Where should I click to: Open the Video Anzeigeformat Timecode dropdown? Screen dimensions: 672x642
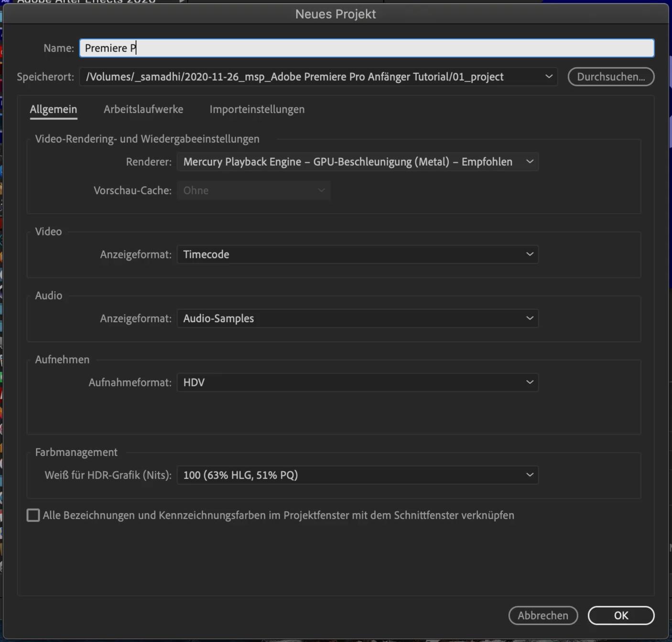click(x=357, y=255)
